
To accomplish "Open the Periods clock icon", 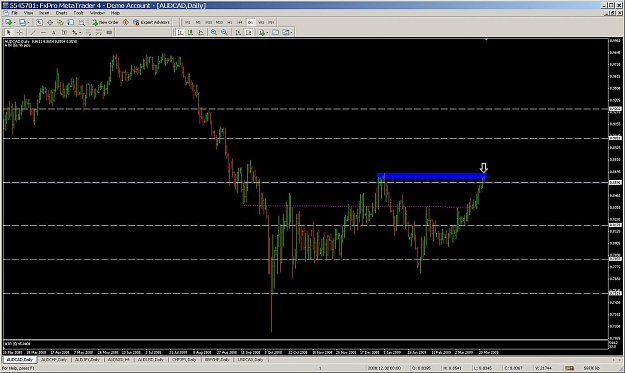I will point(275,33).
